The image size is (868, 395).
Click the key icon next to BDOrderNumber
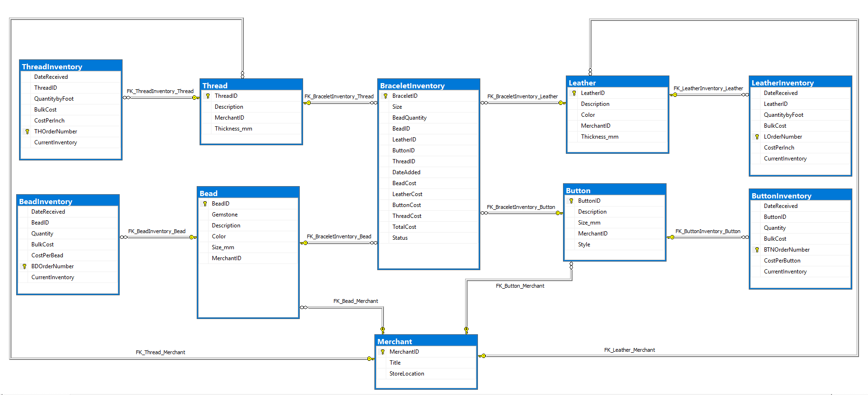[x=24, y=266]
